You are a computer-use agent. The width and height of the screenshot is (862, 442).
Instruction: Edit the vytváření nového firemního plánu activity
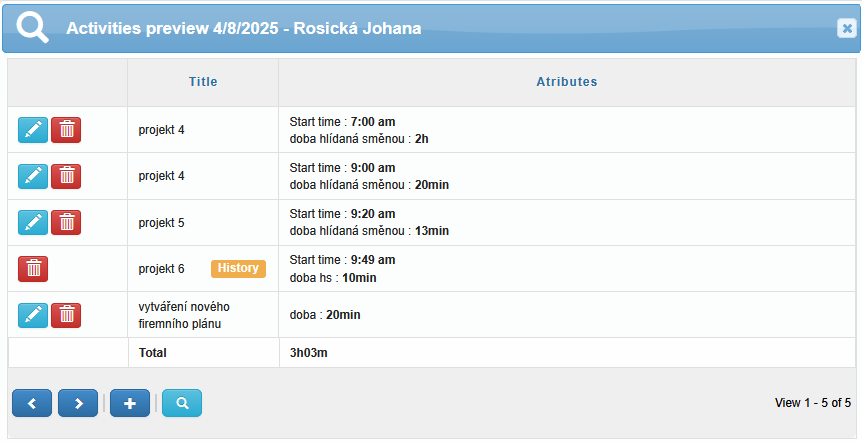coord(33,315)
